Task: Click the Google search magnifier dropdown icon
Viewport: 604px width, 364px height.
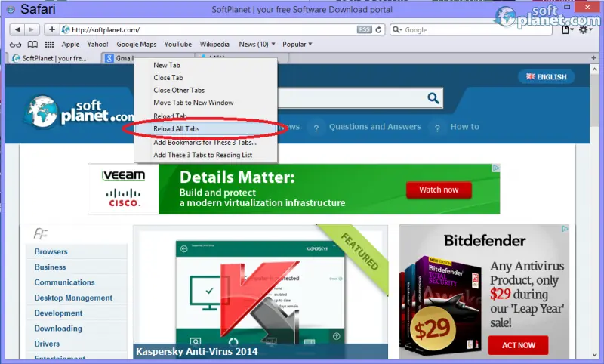Action: click(x=397, y=29)
